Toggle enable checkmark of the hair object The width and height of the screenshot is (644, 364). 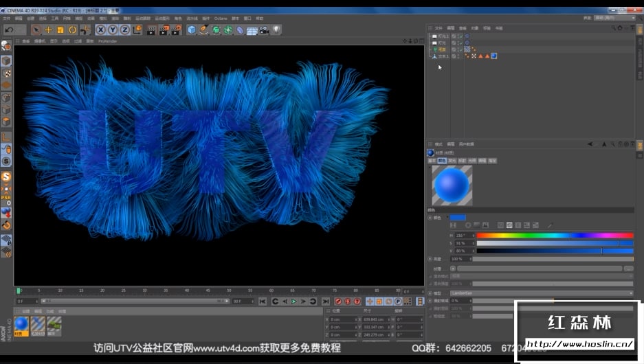pos(460,49)
